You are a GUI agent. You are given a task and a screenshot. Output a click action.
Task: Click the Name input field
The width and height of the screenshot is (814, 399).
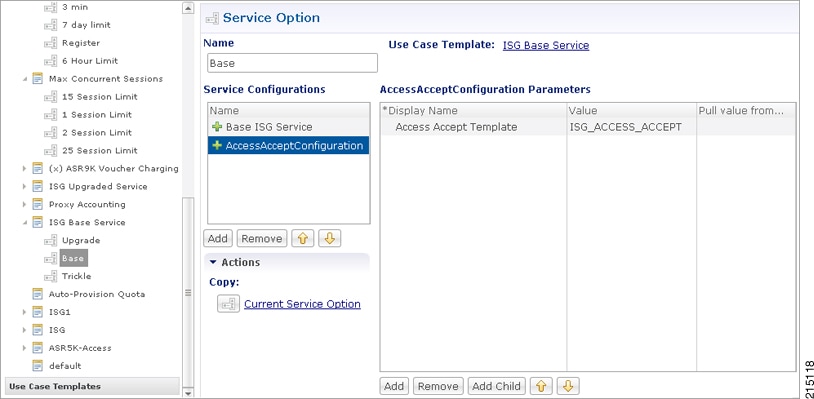pyautogui.click(x=292, y=63)
